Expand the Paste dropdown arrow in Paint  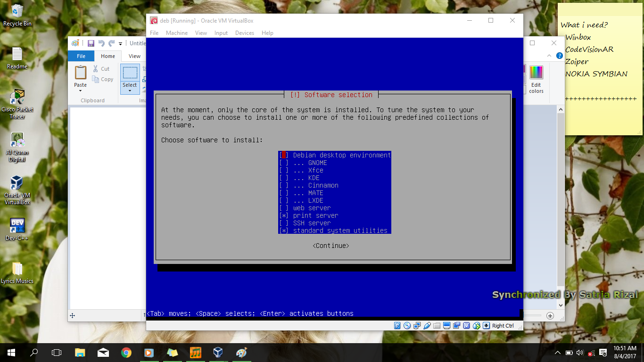pyautogui.click(x=81, y=90)
